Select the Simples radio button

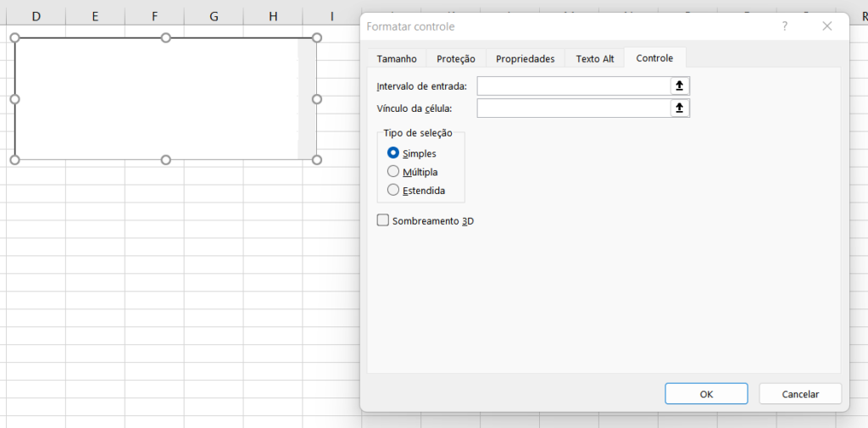[x=393, y=153]
